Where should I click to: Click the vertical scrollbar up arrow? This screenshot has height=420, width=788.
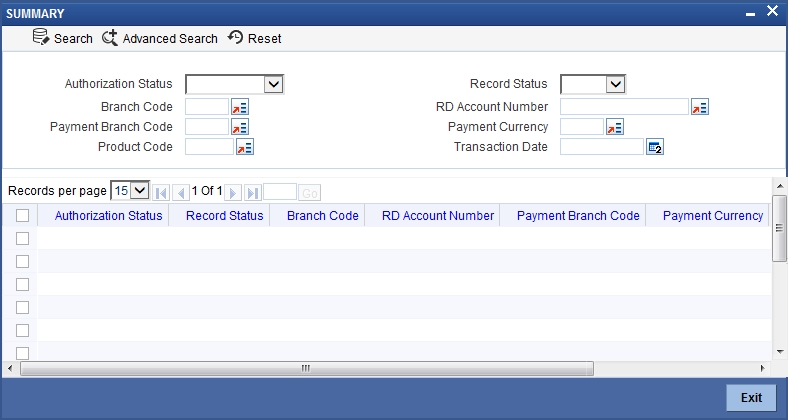pos(779,186)
